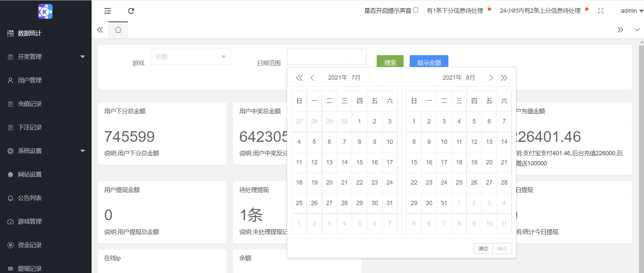Open the tab options dropdown chevron
Screen dimensions: 644x273
click(637, 30)
